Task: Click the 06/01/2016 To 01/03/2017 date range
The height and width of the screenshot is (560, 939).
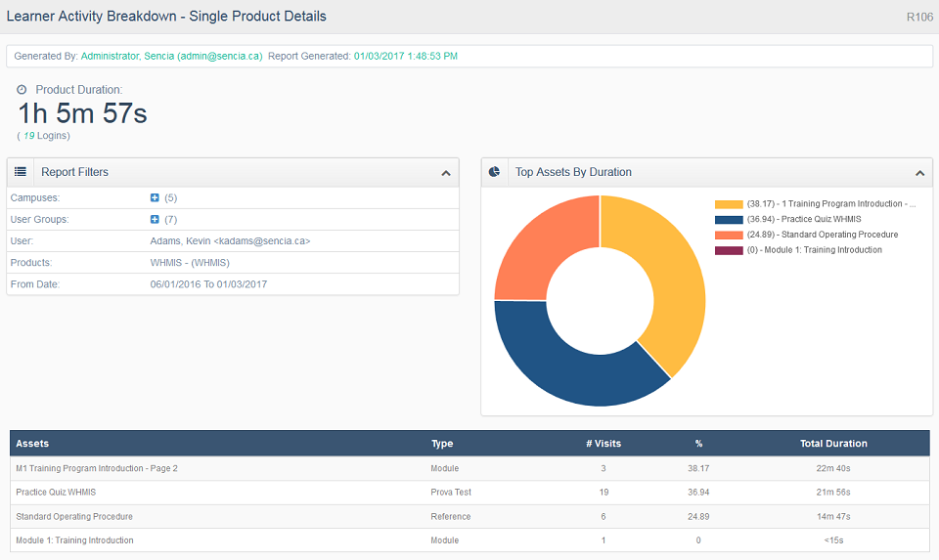Action: [x=208, y=284]
